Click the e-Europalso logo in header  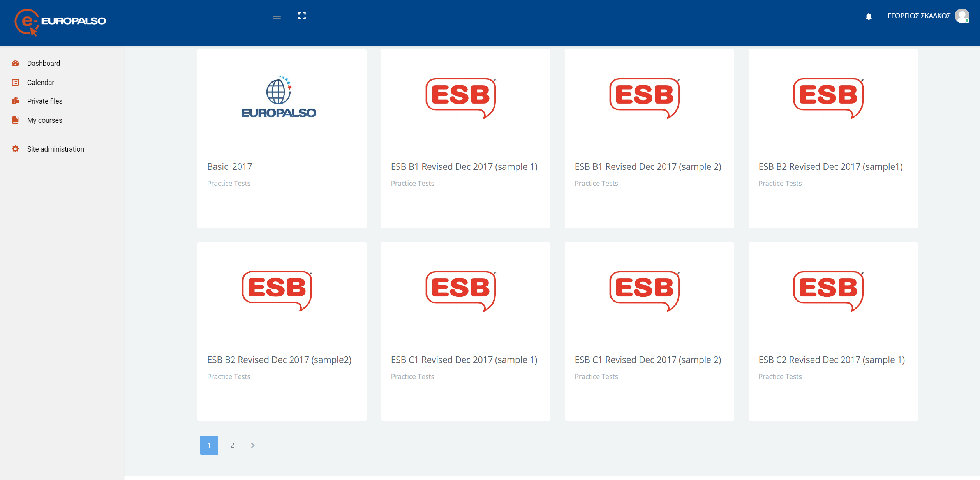tap(60, 22)
